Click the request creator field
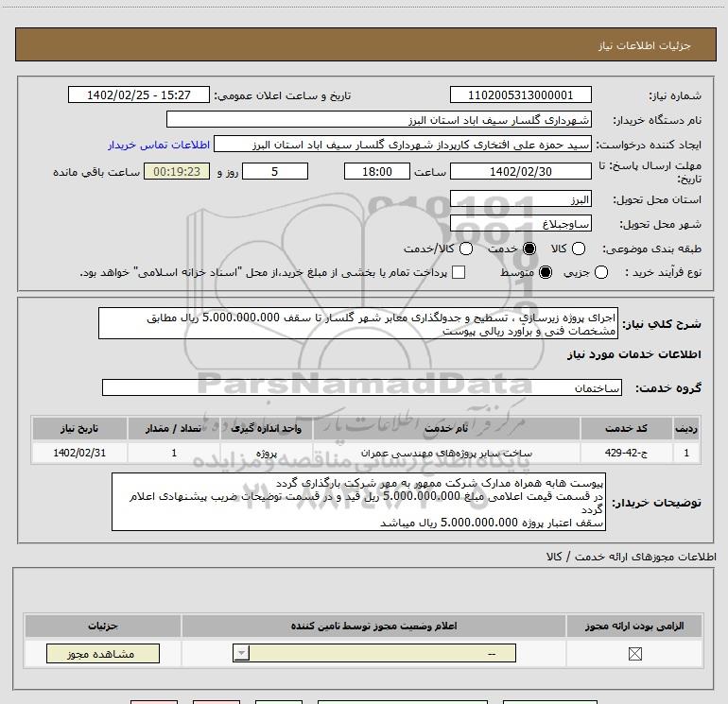Viewport: 728px width, 704px height. point(403,144)
